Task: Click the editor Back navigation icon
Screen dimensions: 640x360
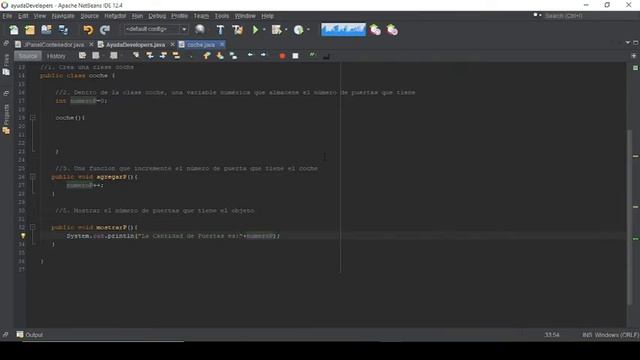Action: coord(96,56)
